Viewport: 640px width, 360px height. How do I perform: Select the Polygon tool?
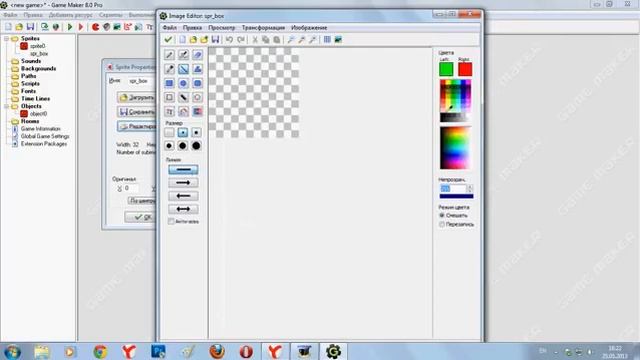click(x=197, y=69)
